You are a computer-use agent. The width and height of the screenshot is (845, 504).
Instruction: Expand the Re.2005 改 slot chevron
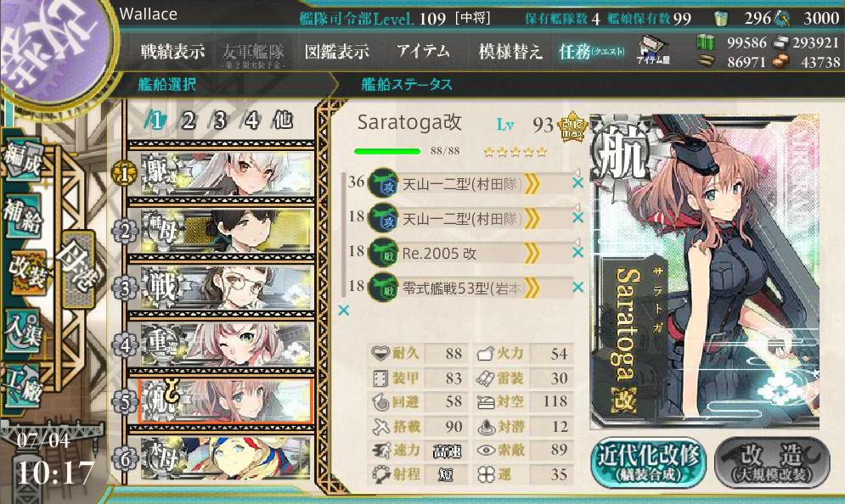(532, 253)
